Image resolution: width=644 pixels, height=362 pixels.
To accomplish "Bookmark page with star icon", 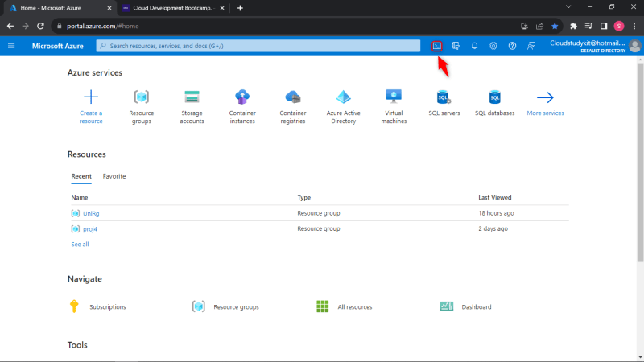I will [555, 26].
